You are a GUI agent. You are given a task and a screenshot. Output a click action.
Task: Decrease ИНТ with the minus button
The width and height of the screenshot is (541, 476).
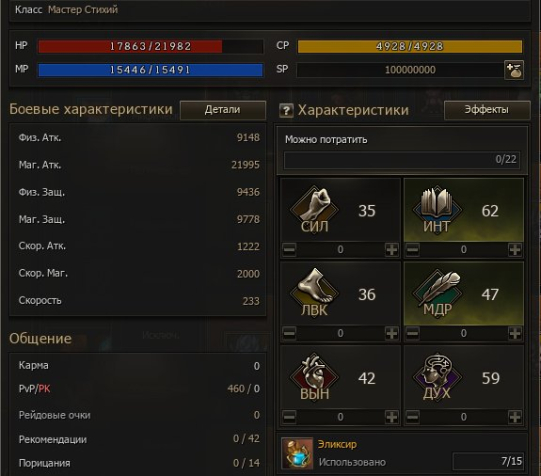[x=413, y=249]
